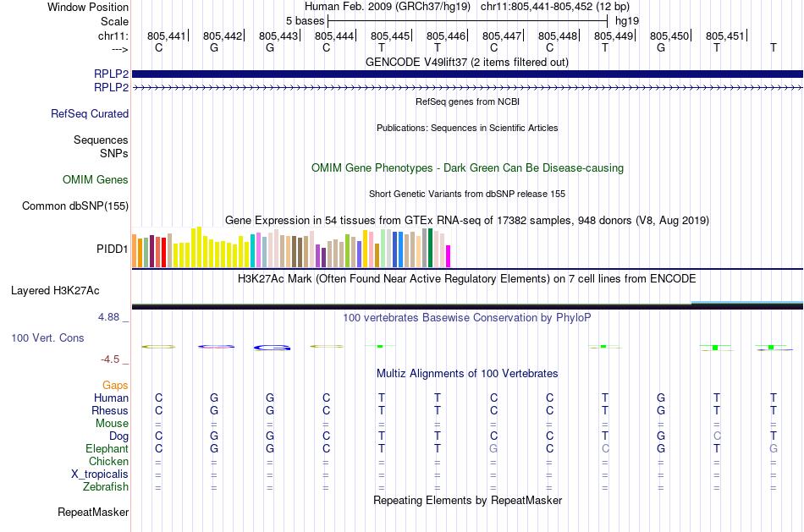The height and width of the screenshot is (532, 804).
Task: Click the hg19 text beside scale bar
Action: tap(627, 21)
